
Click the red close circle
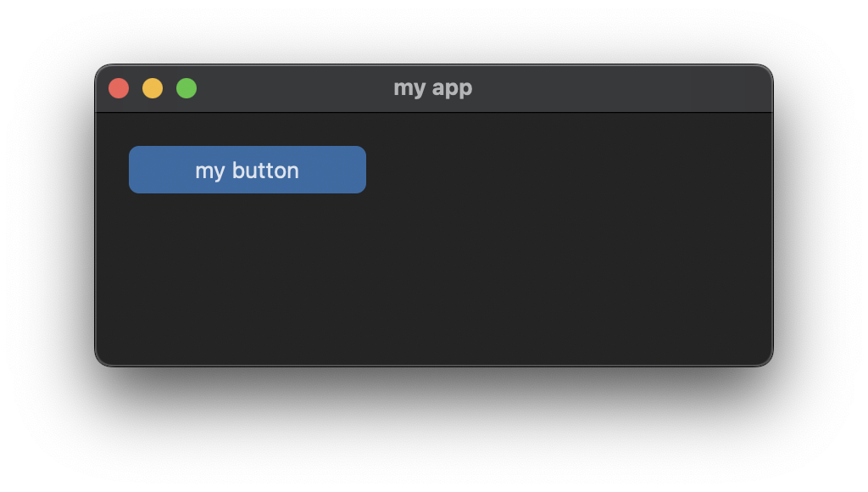tap(118, 87)
